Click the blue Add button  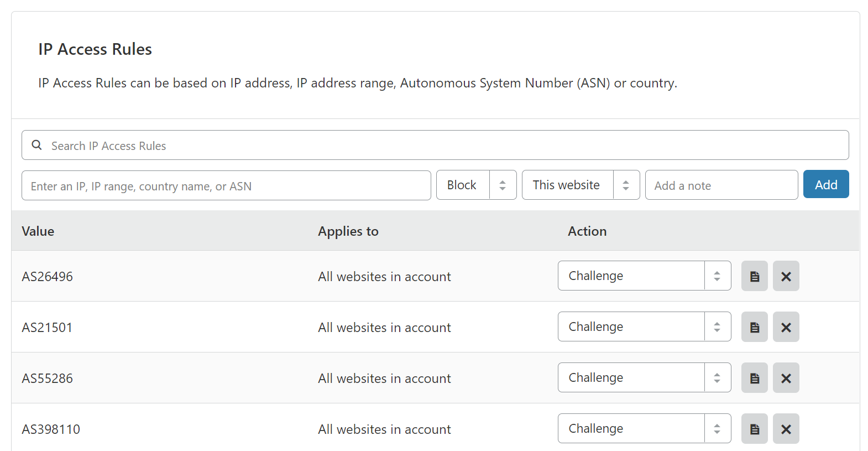[x=826, y=184]
